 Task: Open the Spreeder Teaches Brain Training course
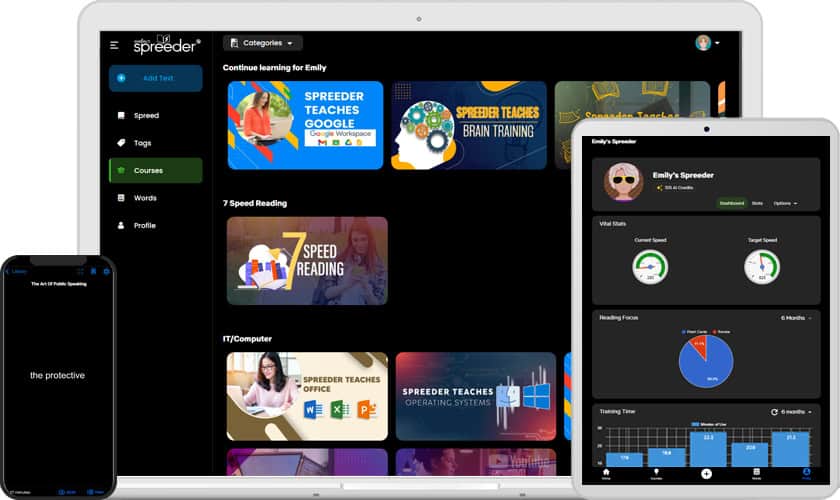[469, 125]
